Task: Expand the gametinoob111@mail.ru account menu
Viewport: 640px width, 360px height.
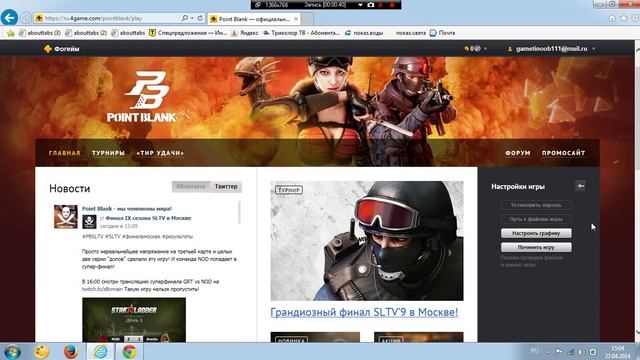Action: [x=552, y=49]
